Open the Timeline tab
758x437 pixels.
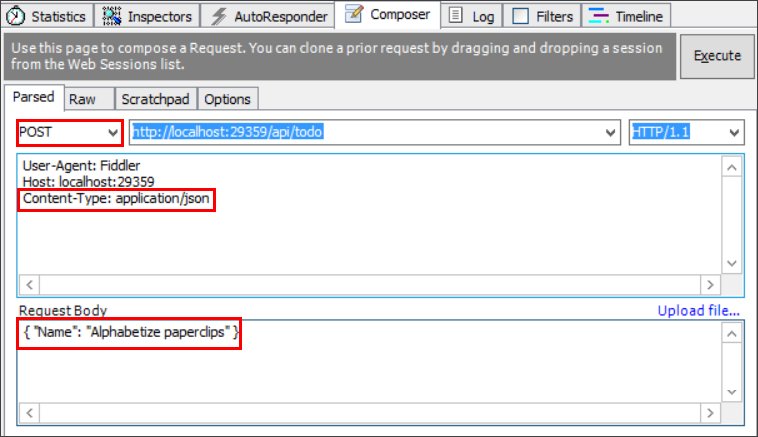tap(626, 16)
